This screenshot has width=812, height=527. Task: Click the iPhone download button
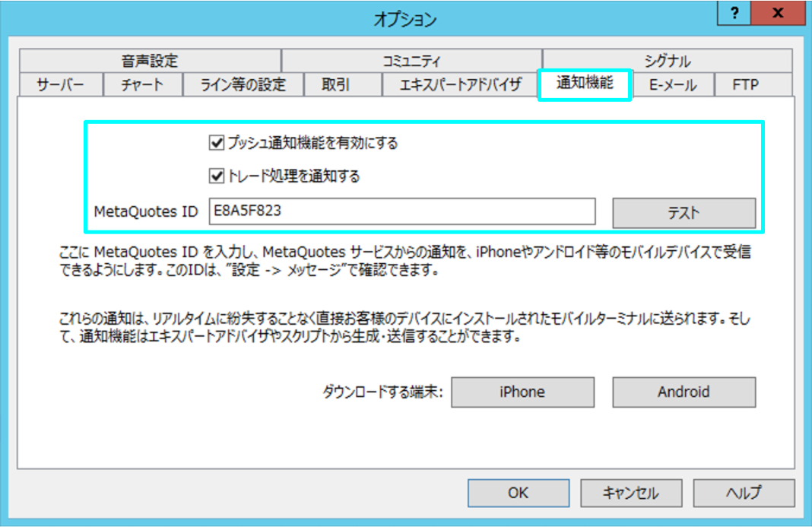click(522, 392)
